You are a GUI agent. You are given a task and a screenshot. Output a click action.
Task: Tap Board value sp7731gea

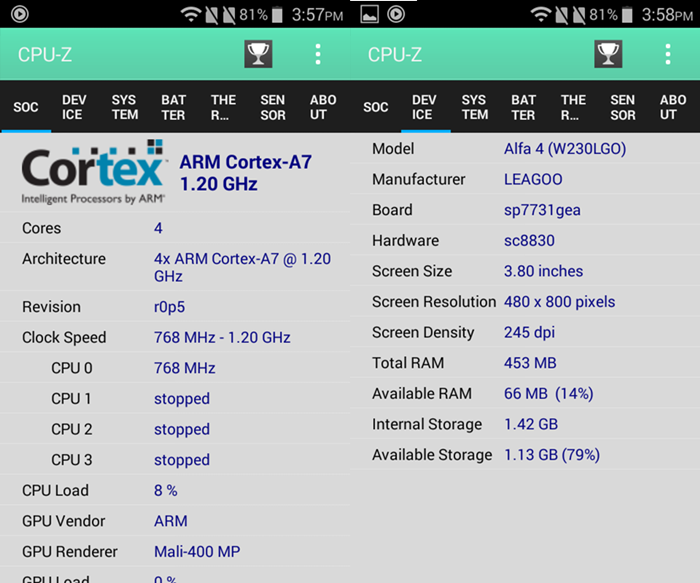tap(542, 210)
